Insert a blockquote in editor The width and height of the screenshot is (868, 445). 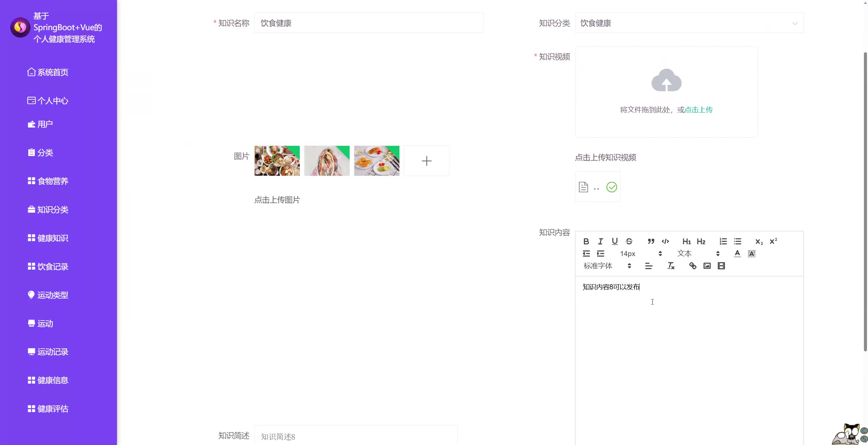point(651,241)
